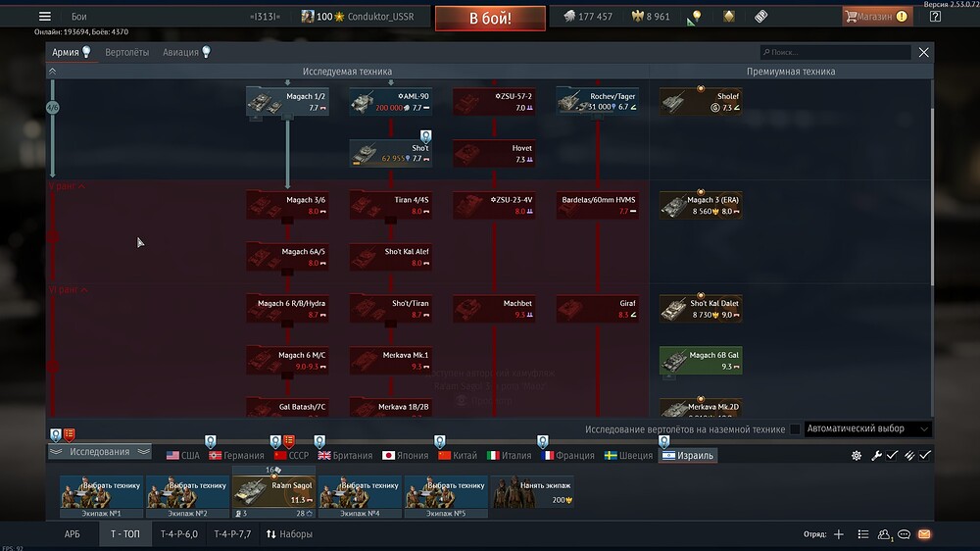Open the Магазин shop button
This screenshot has width=980, height=551.
coord(876,17)
